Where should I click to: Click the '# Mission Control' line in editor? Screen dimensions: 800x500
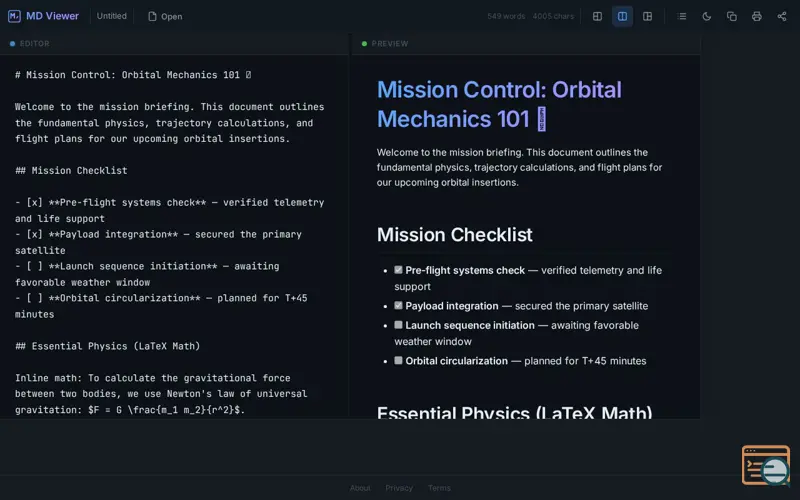133,75
